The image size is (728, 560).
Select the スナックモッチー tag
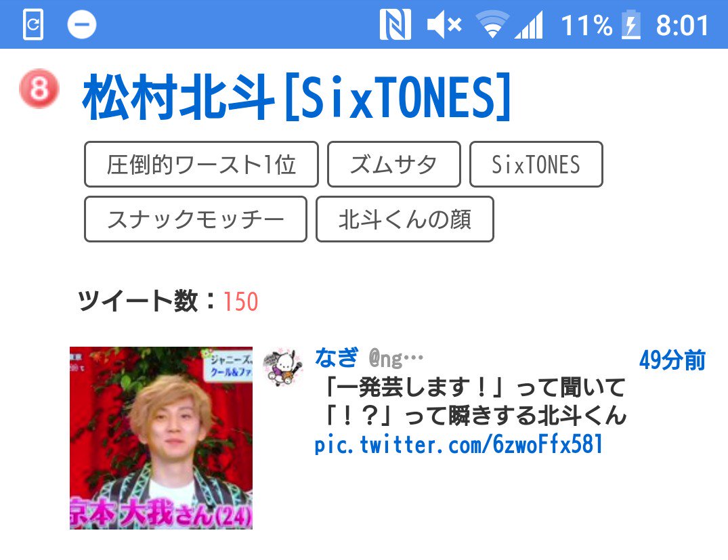[196, 219]
